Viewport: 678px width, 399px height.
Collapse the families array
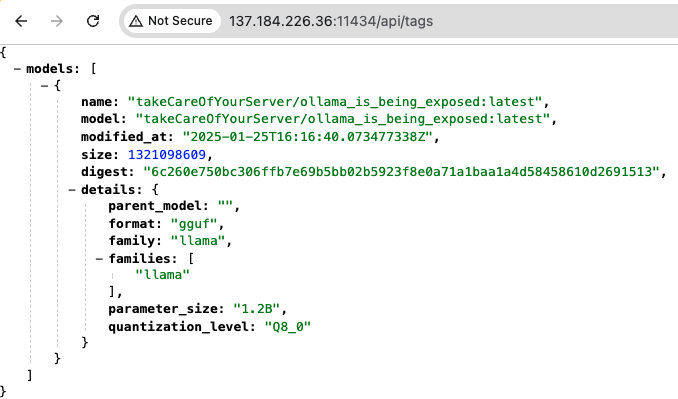[99, 259]
